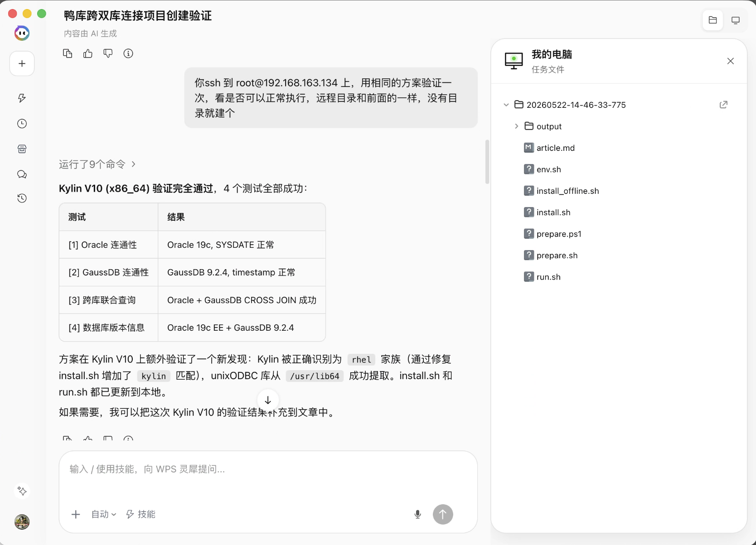Select the [1] Oracle 连通性 cell

click(108, 245)
